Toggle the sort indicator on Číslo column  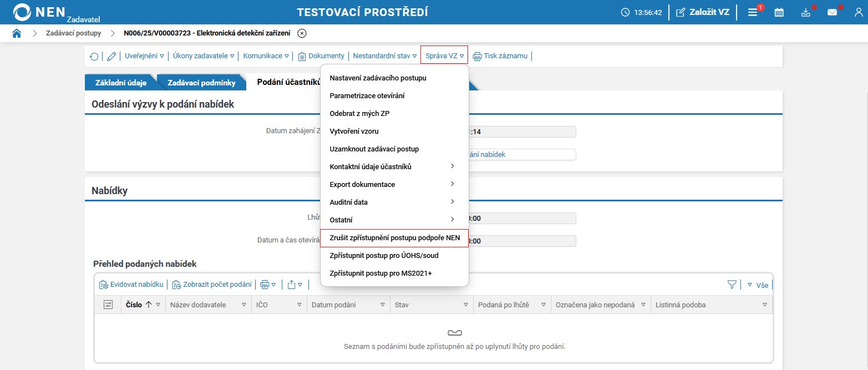[x=149, y=304]
